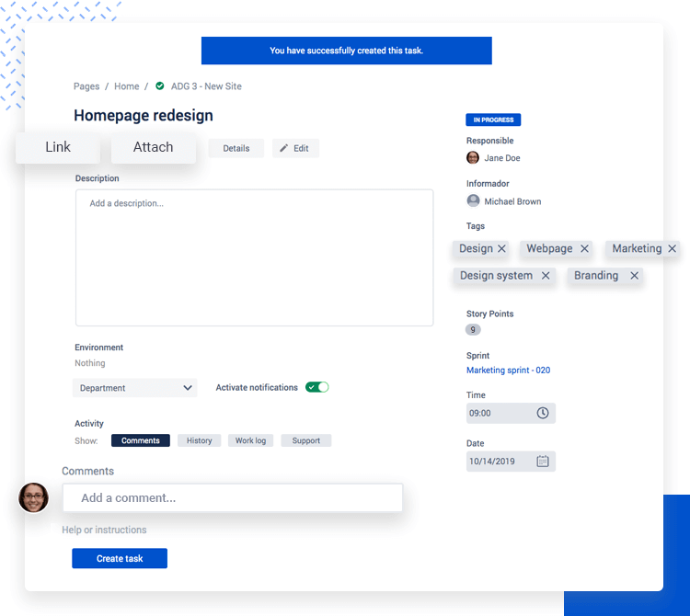Click the Create task button
690x616 pixels.
120,558
